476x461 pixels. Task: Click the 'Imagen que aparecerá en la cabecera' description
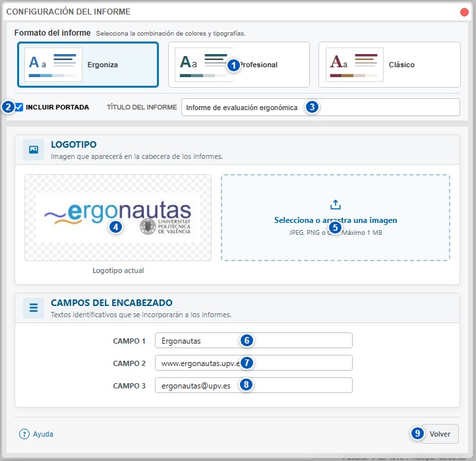point(137,156)
